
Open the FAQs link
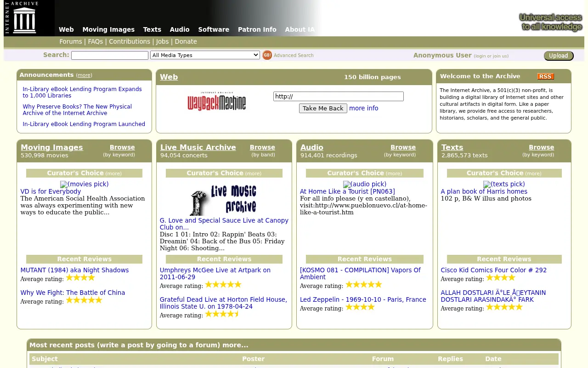click(x=96, y=41)
